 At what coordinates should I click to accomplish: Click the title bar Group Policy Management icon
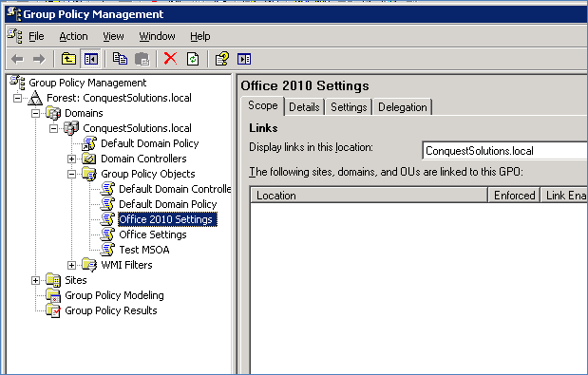click(x=14, y=14)
